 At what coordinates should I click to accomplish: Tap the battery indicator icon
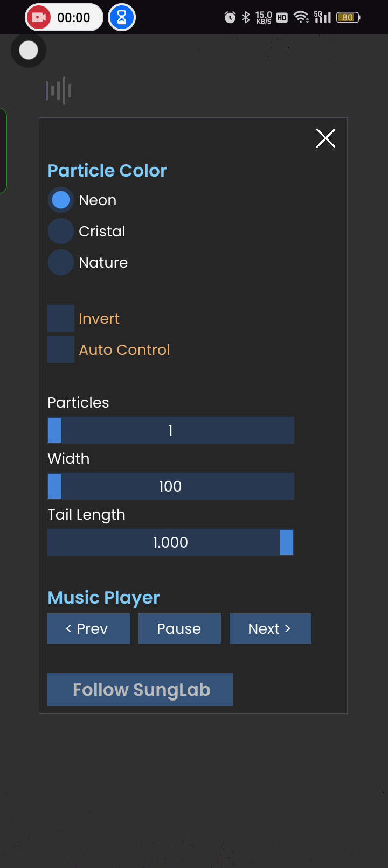[348, 18]
